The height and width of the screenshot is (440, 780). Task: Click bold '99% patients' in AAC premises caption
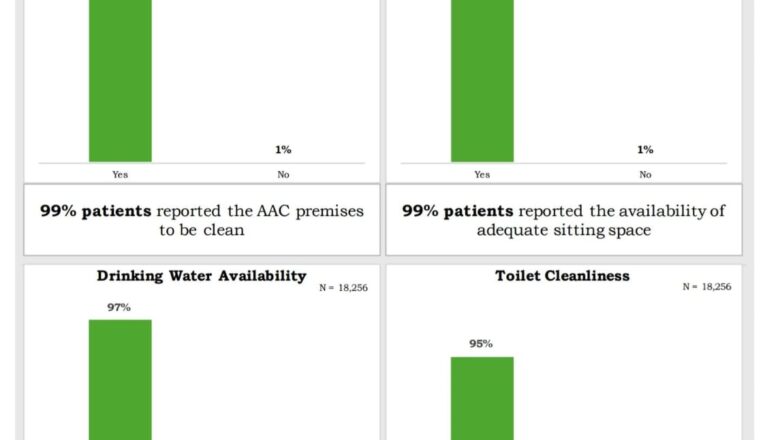point(96,211)
